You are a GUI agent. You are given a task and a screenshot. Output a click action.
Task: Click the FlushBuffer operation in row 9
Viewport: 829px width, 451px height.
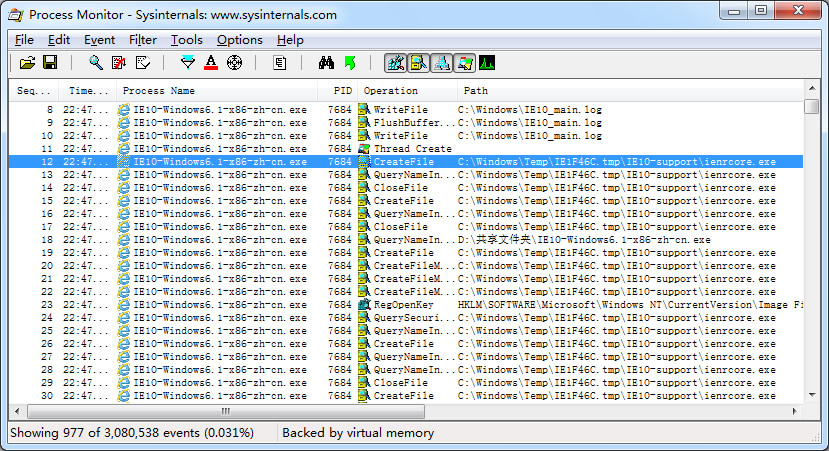[414, 123]
